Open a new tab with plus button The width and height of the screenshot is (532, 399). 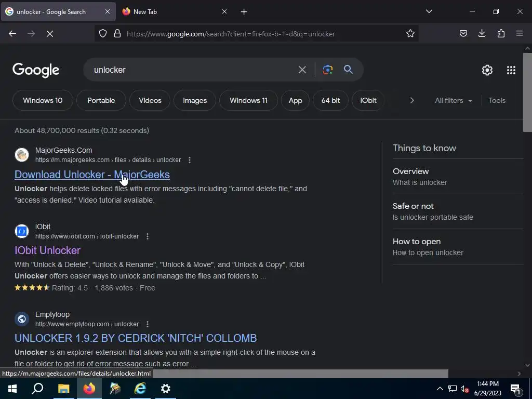[x=244, y=12]
